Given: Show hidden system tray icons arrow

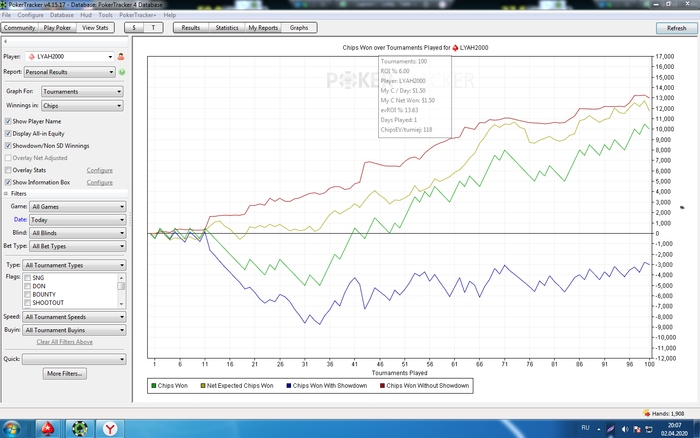Looking at the screenshot, I should click(x=599, y=429).
